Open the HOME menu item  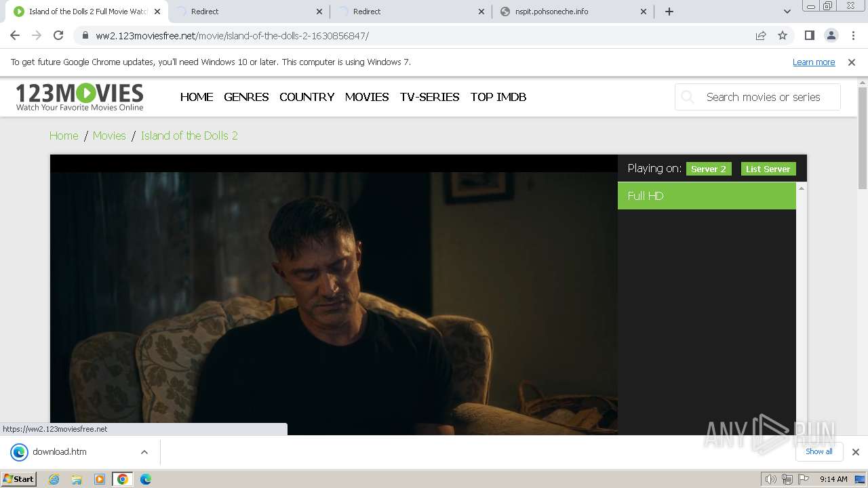[197, 97]
